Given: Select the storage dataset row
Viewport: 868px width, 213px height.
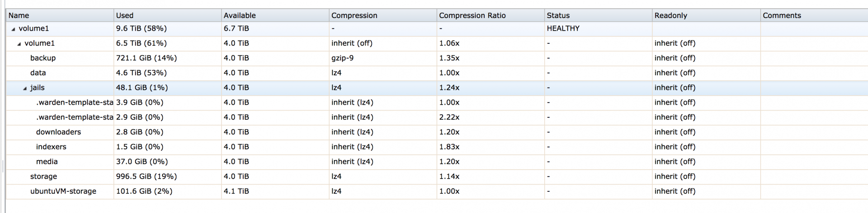Looking at the screenshot, I should tap(43, 177).
